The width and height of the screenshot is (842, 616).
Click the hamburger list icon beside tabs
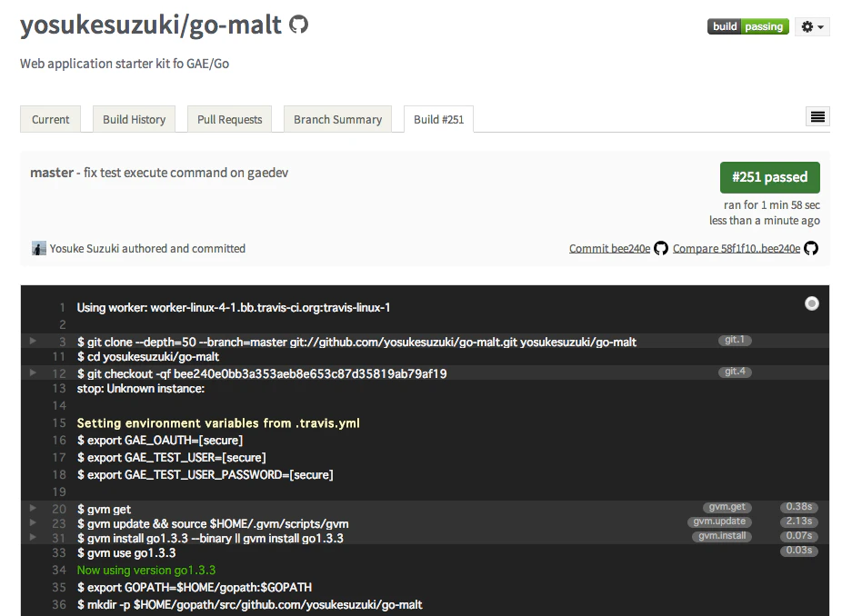point(817,116)
